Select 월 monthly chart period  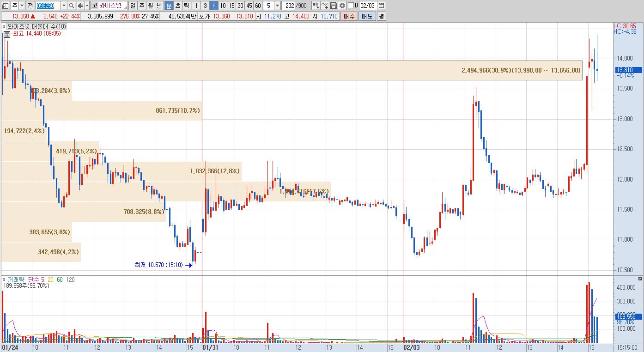pos(151,6)
